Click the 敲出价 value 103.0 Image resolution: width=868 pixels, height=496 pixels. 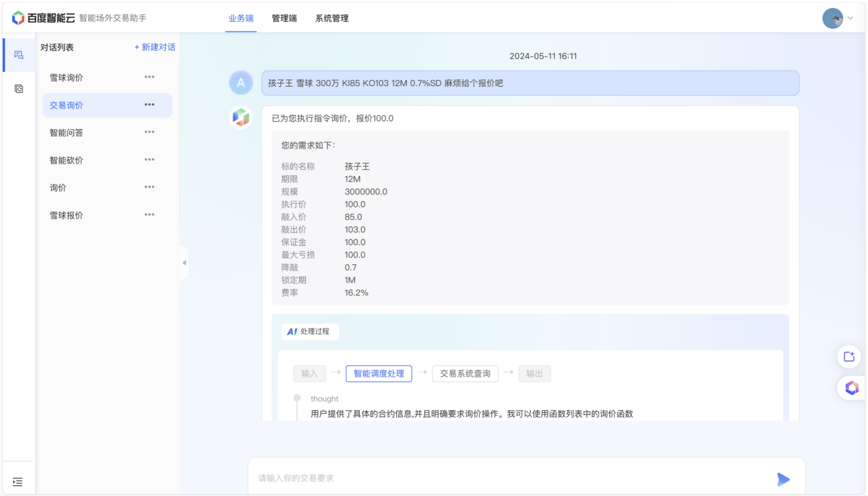(x=355, y=229)
